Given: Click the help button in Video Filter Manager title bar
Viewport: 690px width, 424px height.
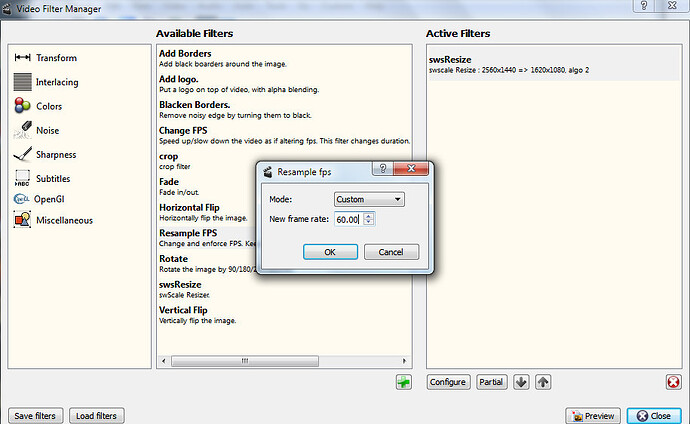Looking at the screenshot, I should (644, 5).
